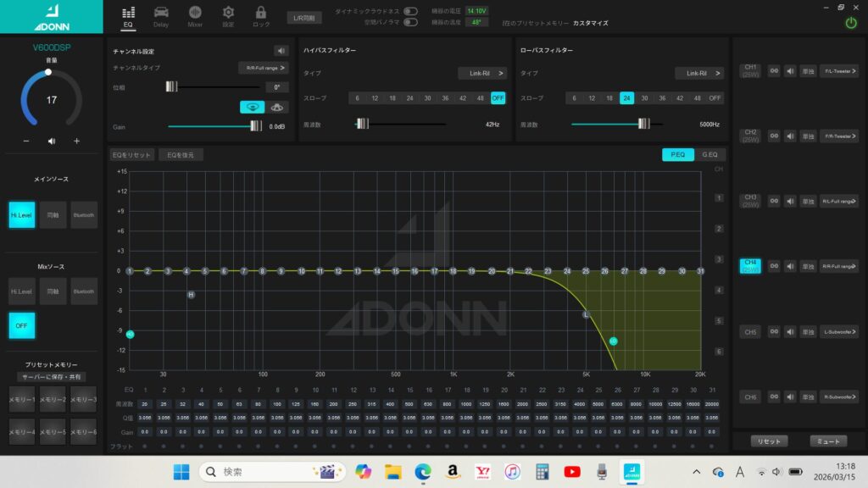Switch to the G.EQ tab
The height and width of the screenshot is (488, 868).
click(709, 155)
